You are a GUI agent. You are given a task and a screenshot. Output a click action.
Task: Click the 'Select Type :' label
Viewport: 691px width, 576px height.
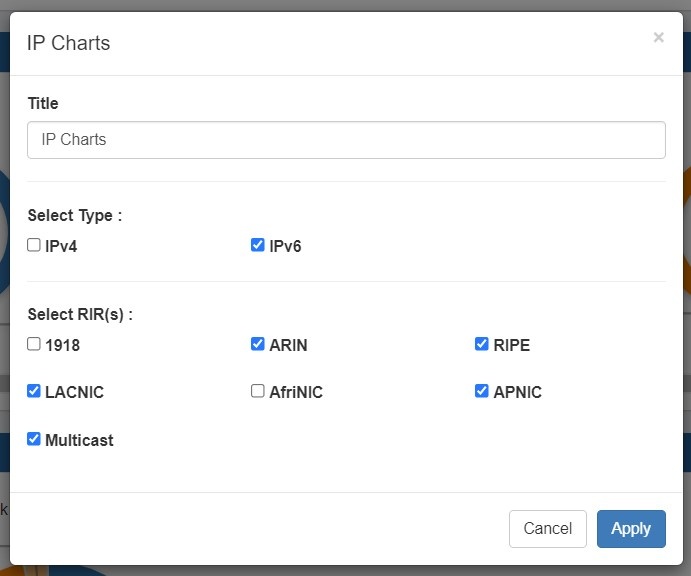(75, 215)
